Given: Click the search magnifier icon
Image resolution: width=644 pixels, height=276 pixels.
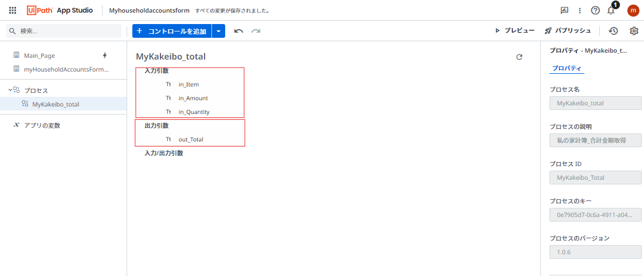Looking at the screenshot, I should pyautogui.click(x=13, y=31).
